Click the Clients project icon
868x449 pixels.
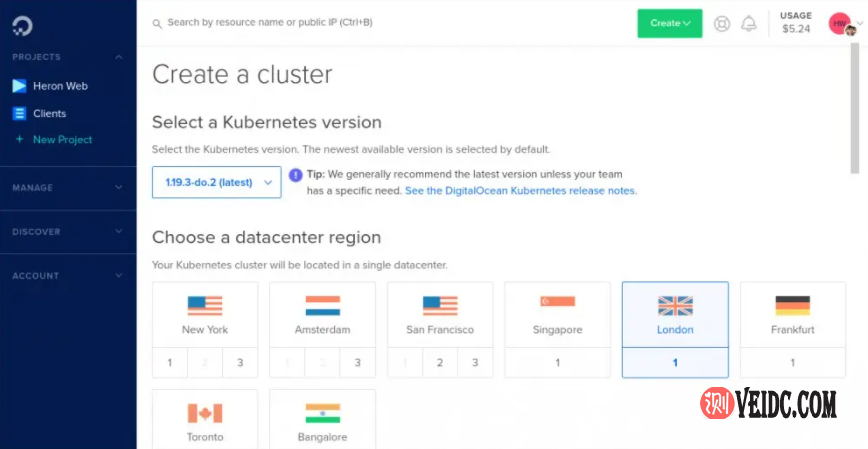19,114
